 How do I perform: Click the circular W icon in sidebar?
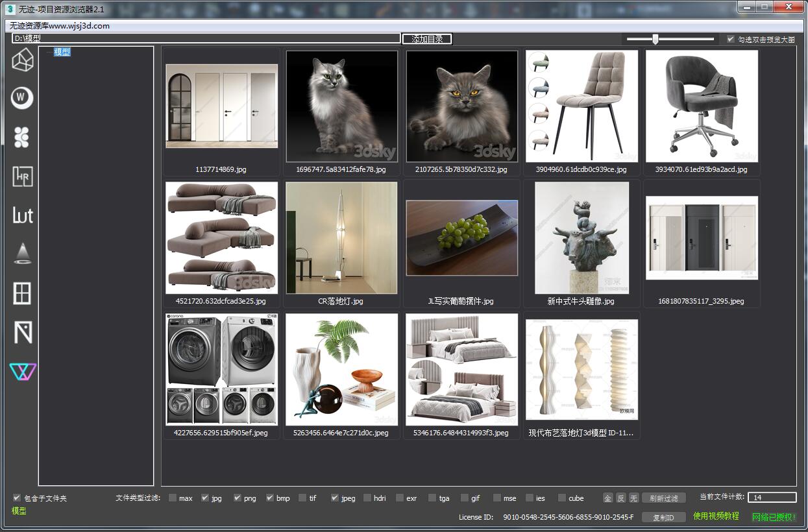(22, 98)
